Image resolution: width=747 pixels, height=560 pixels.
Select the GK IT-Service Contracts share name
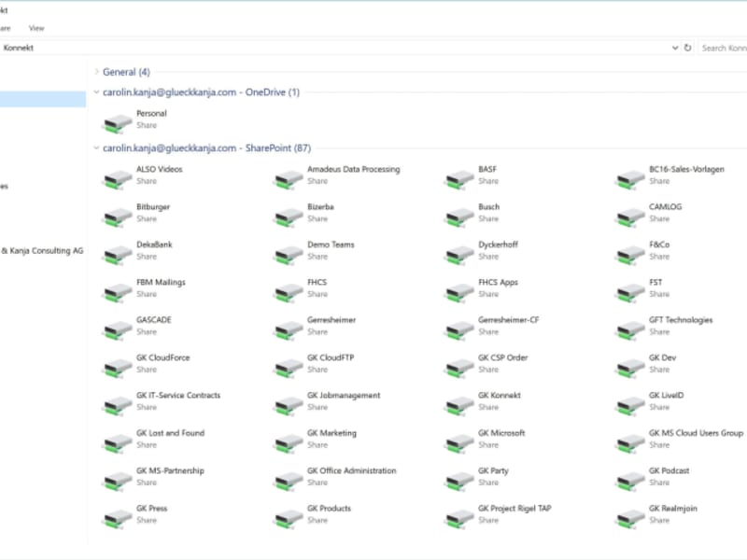pos(178,395)
